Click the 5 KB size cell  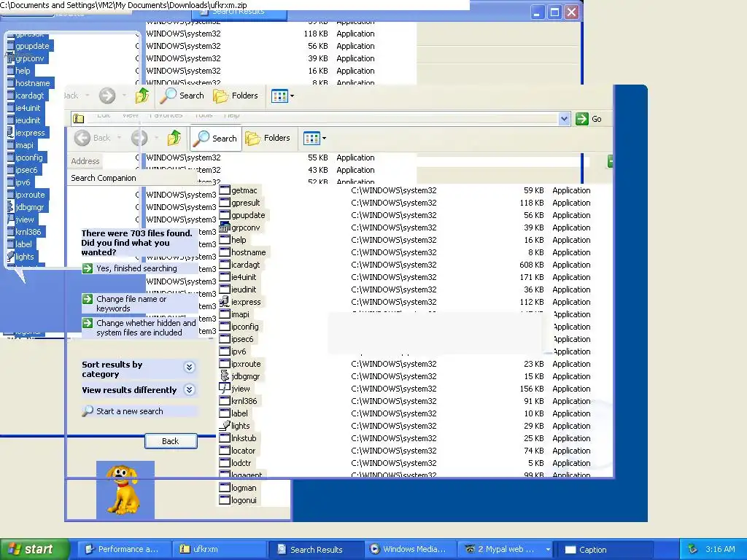coord(536,463)
